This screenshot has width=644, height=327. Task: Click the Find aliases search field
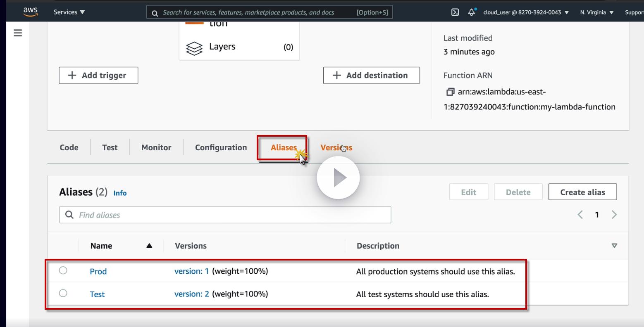tap(225, 215)
